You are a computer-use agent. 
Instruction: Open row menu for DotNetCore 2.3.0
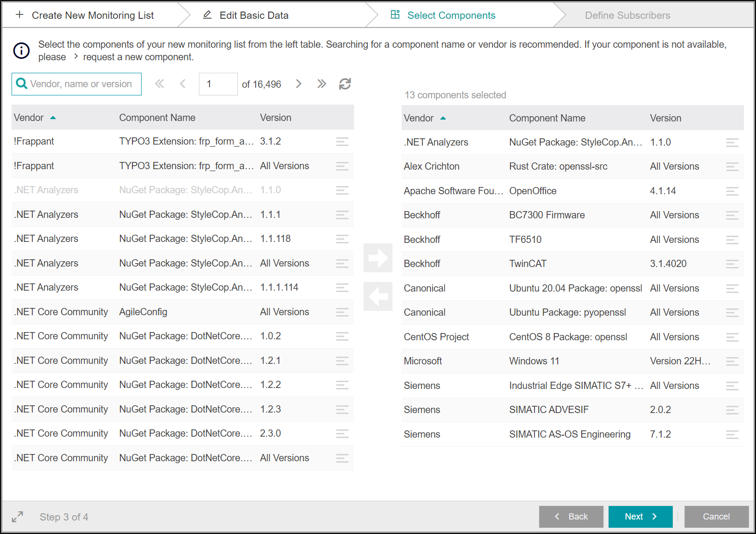pos(342,434)
